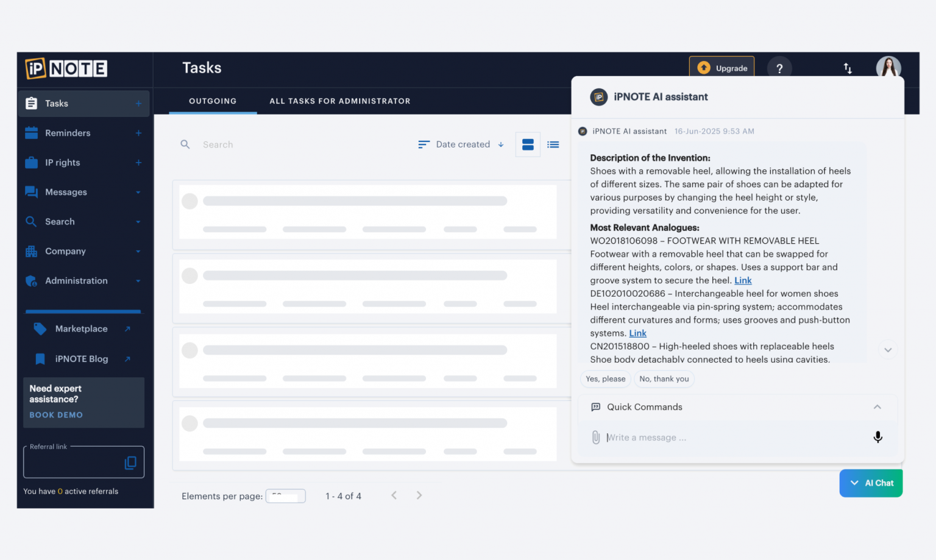Copy the referral link icon
Viewport: 936px width, 560px height.
[130, 463]
